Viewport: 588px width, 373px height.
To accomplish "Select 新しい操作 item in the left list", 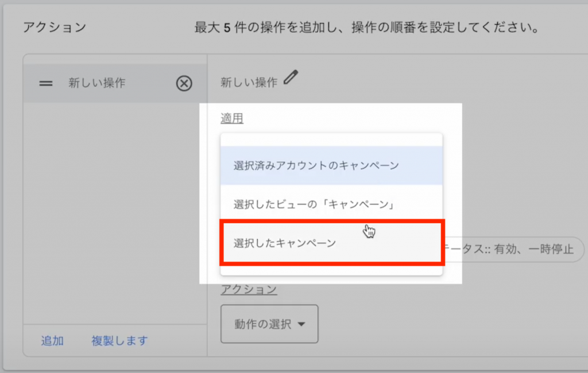I will (97, 83).
